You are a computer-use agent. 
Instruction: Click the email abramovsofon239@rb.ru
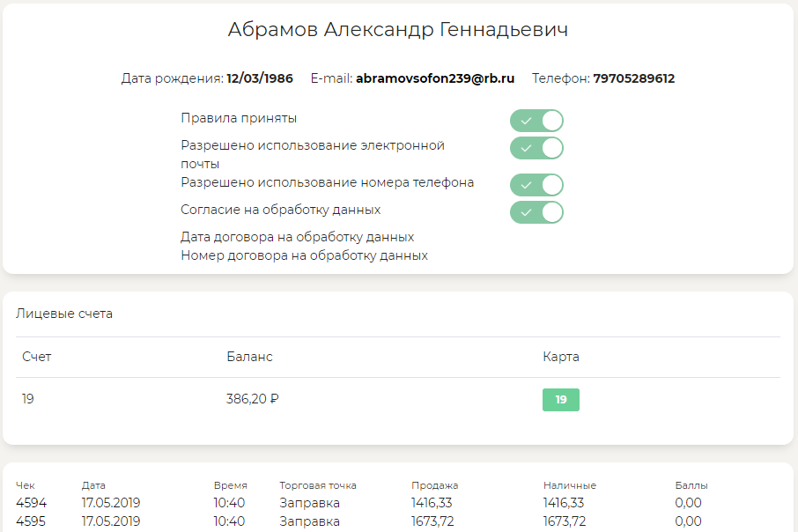(435, 78)
